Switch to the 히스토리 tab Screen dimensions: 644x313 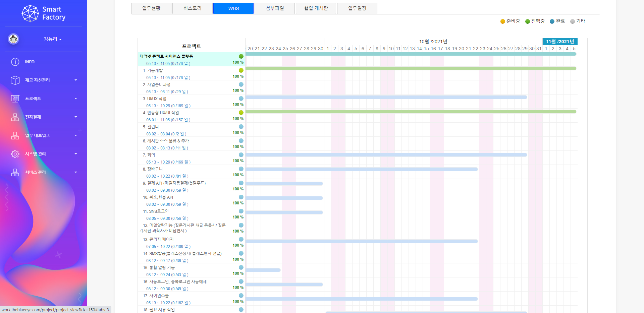point(192,8)
